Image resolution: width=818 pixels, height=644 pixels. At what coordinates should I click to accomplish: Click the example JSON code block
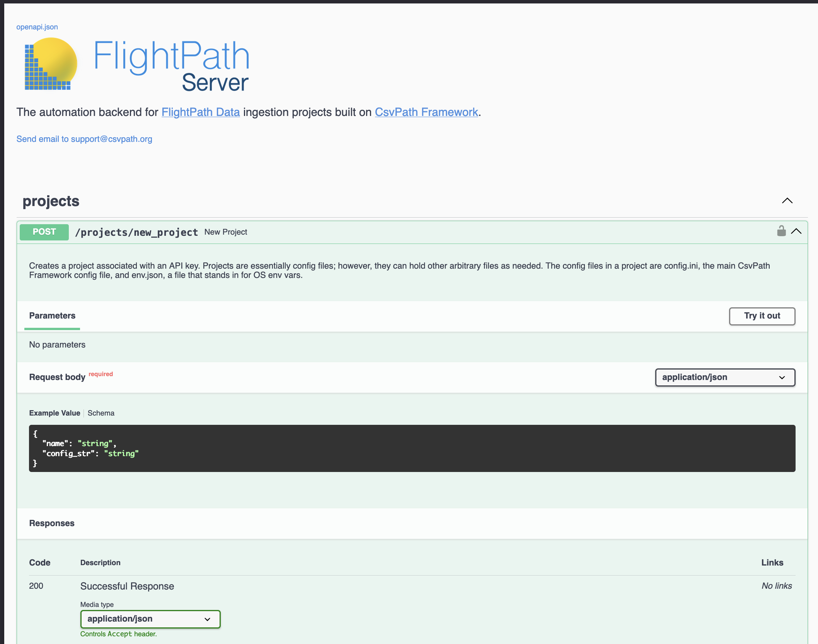click(412, 448)
